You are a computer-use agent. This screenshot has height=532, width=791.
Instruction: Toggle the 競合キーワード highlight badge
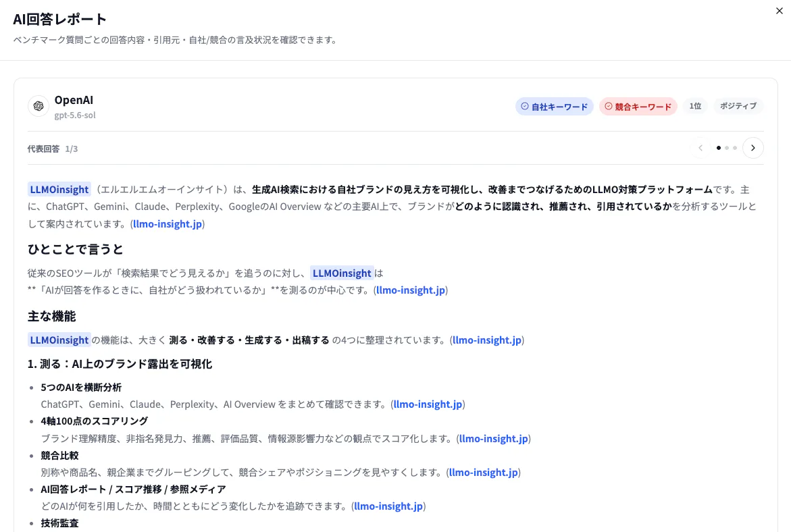638,107
